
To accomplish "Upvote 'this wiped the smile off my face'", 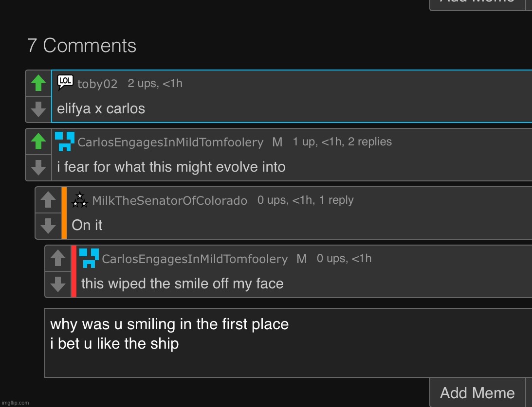I will [58, 258].
